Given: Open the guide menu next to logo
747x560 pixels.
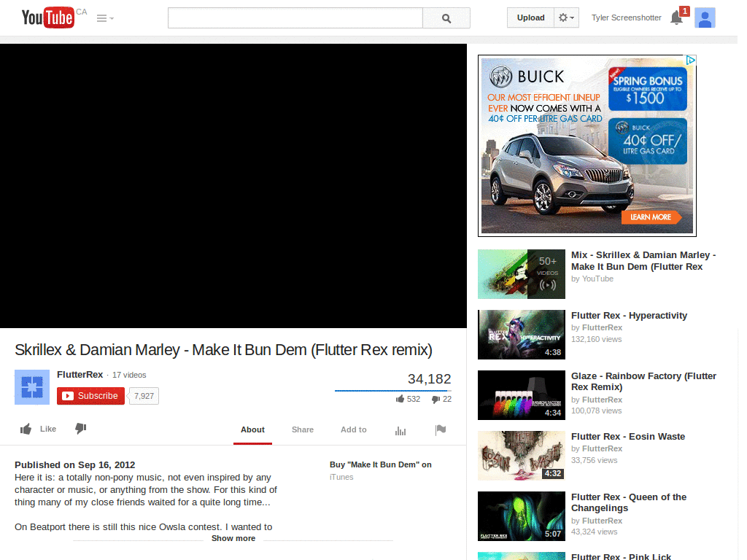Looking at the screenshot, I should [x=105, y=18].
